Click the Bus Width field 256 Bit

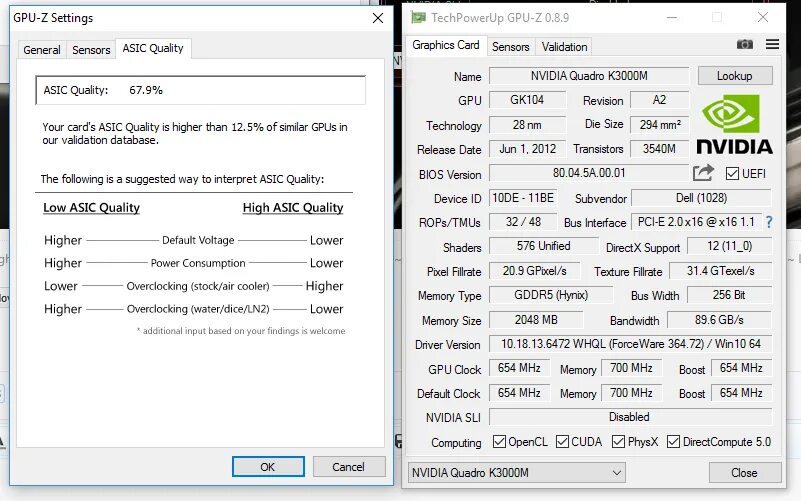coord(729,295)
